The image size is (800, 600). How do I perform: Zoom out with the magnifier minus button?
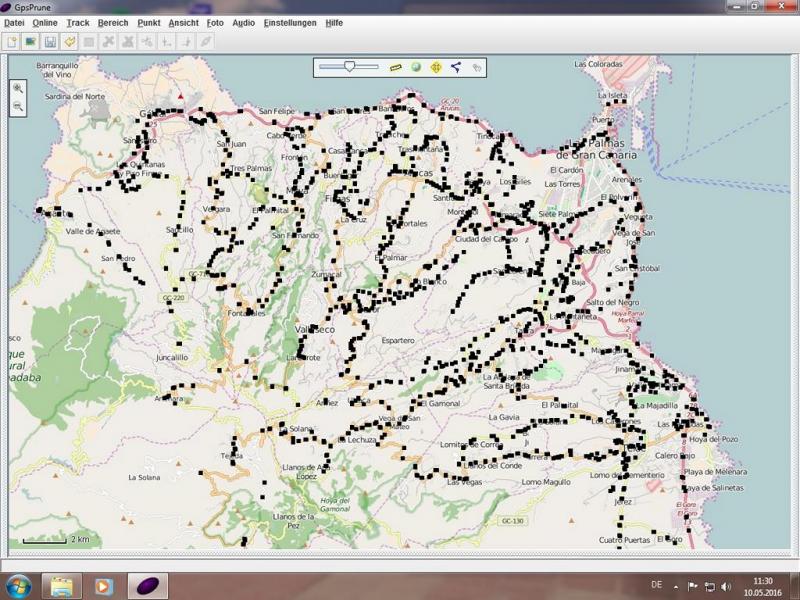tap(18, 105)
